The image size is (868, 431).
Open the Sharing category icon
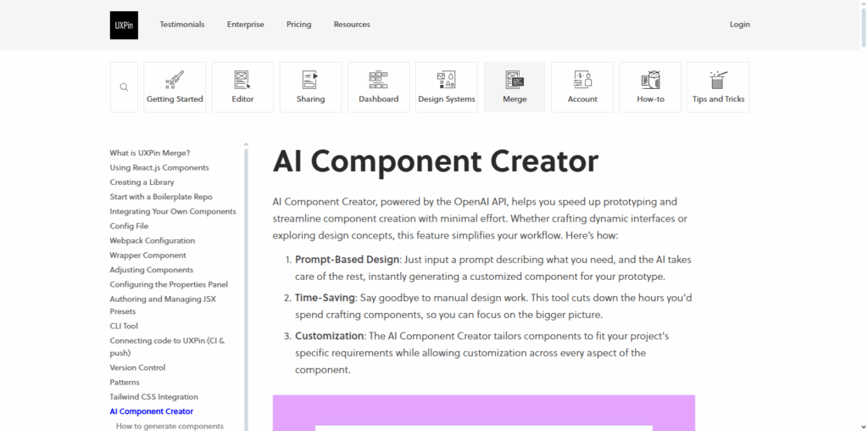[310, 81]
